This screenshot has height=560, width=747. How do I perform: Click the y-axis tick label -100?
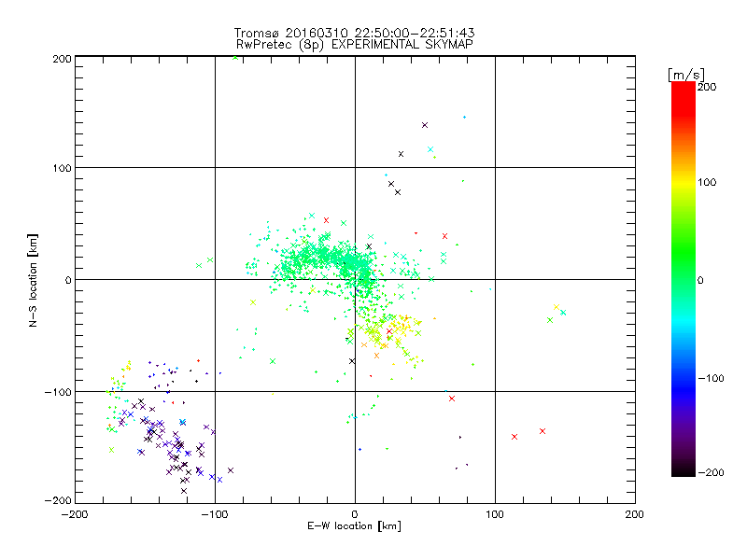[58, 392]
